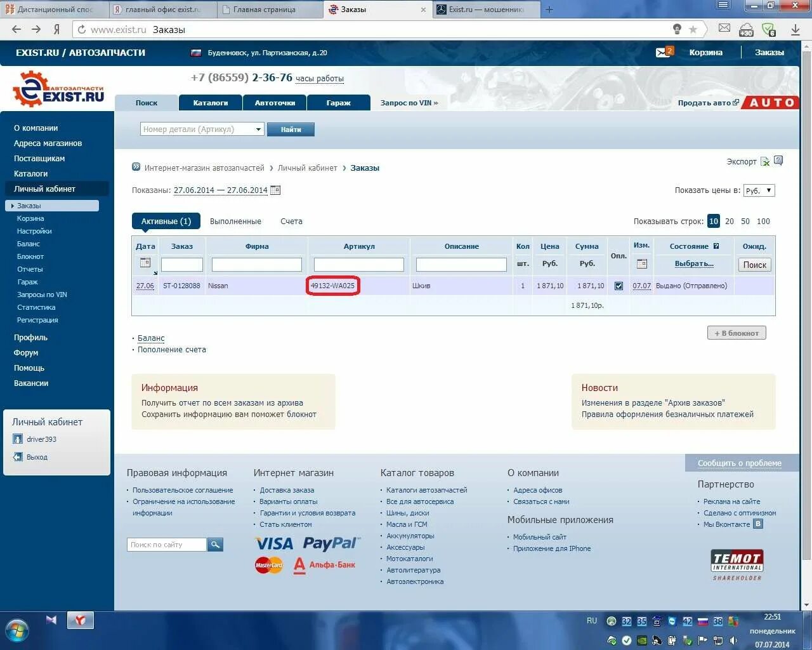The image size is (812, 650).
Task: Click Продать авто link
Action: [708, 103]
